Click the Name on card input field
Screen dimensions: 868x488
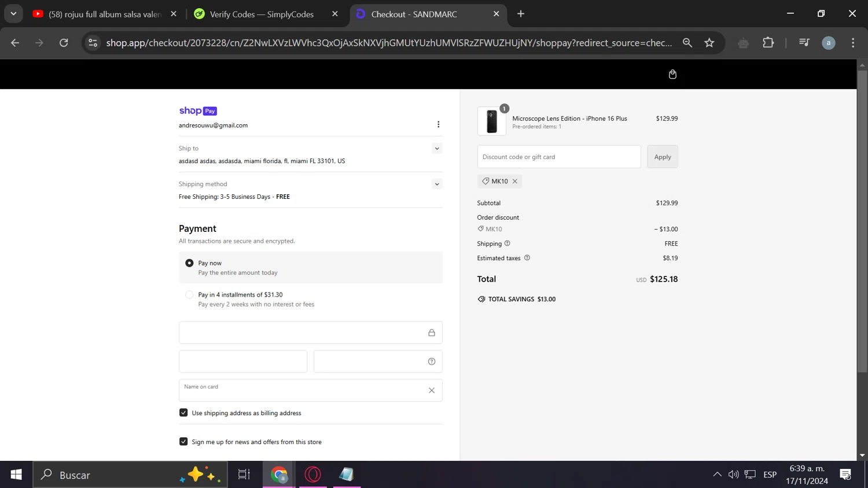[x=311, y=390]
